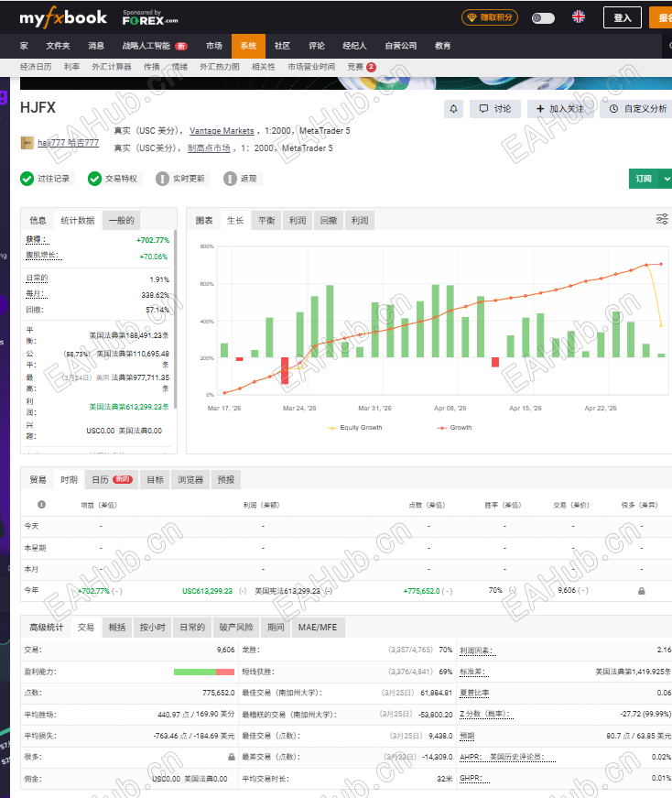The image size is (672, 798).
Task: Toggle the dark mode switch
Action: click(543, 18)
